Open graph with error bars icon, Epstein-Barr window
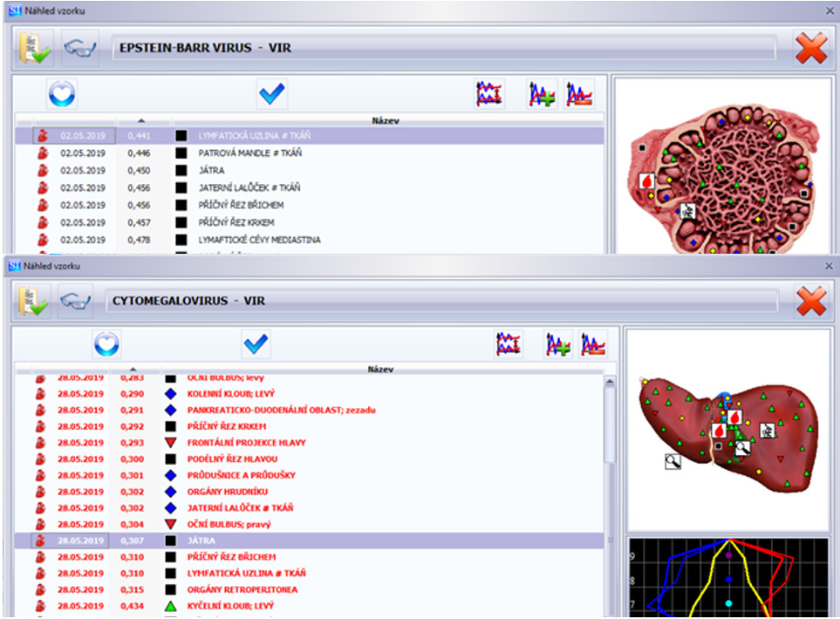The image size is (840, 619). 489,93
